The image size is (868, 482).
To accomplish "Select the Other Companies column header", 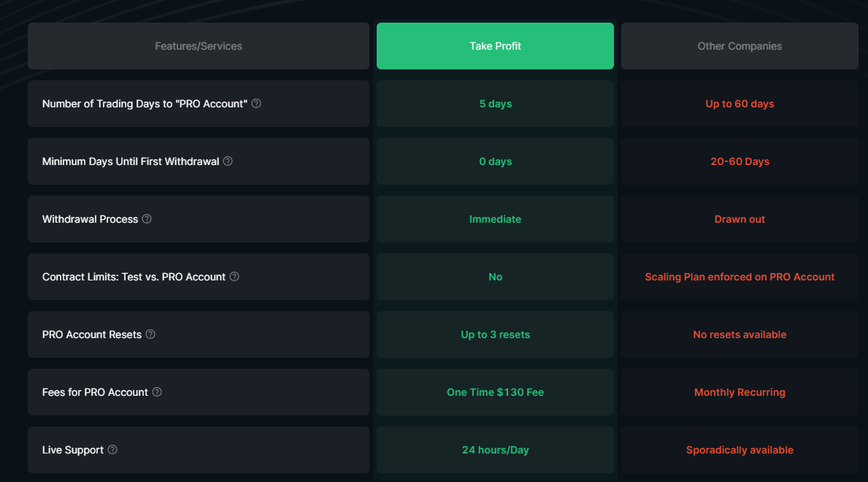I will point(740,46).
